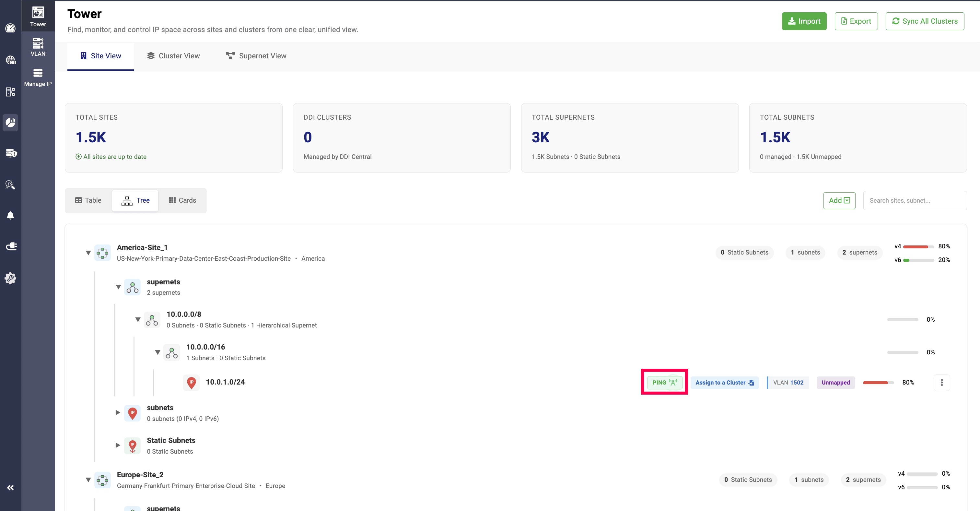Image resolution: width=980 pixels, height=511 pixels.
Task: Collapse the America-Site_1 tree node
Action: pos(88,253)
